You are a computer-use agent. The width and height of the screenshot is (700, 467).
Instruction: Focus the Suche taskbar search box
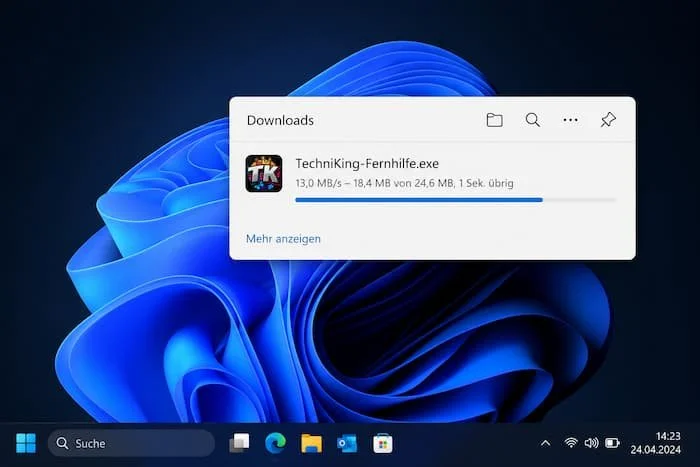pyautogui.click(x=131, y=443)
